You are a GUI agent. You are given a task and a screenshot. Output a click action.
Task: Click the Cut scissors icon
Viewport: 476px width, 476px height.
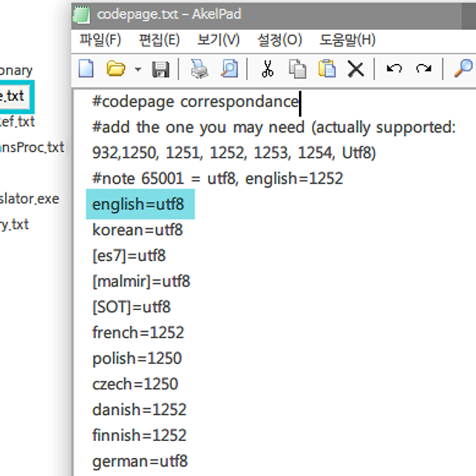[268, 68]
